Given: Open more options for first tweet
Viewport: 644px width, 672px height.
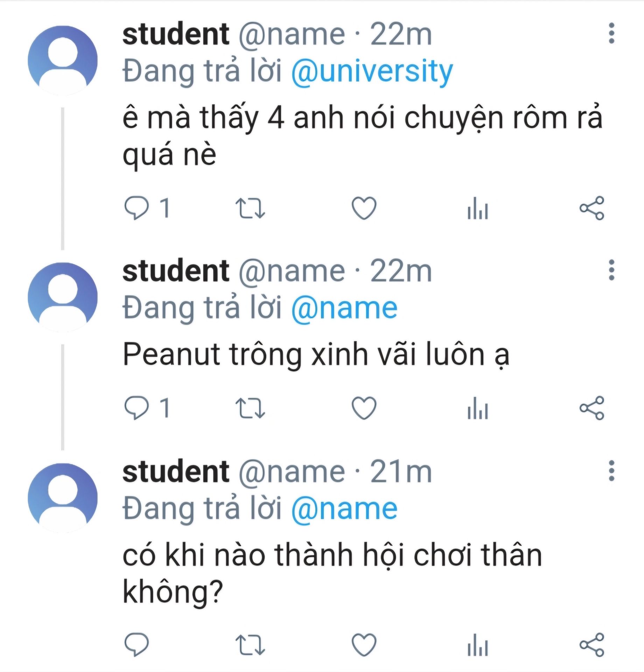Looking at the screenshot, I should [611, 34].
